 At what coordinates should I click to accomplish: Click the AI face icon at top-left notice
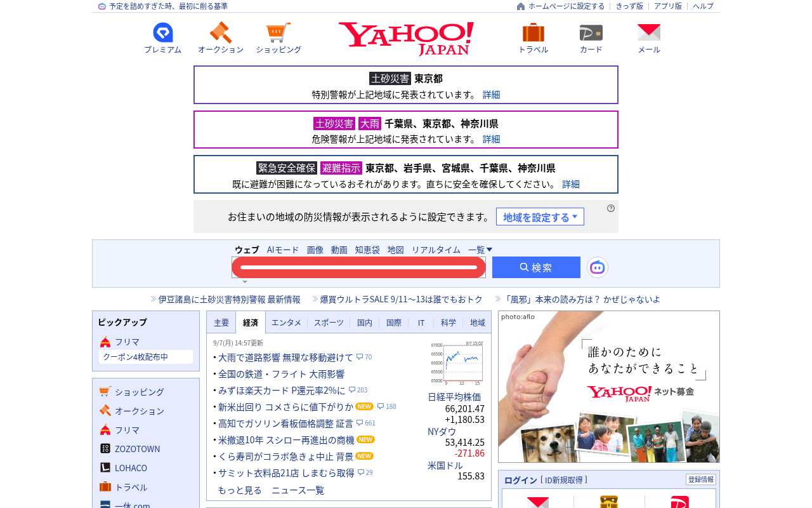(102, 6)
